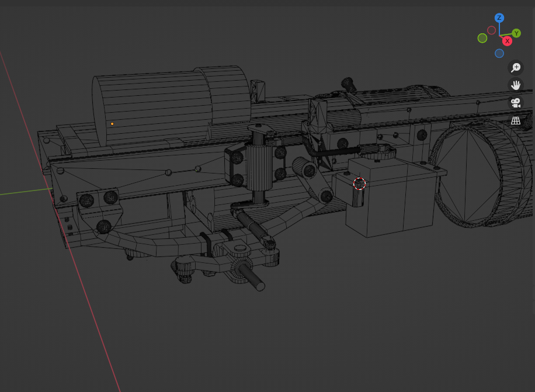The image size is (535, 392).
Task: Click the red-white 3D cursor on the model
Action: tap(359, 183)
